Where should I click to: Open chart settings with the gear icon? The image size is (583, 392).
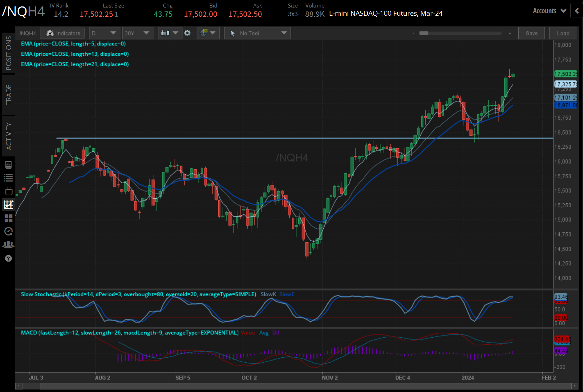point(187,33)
